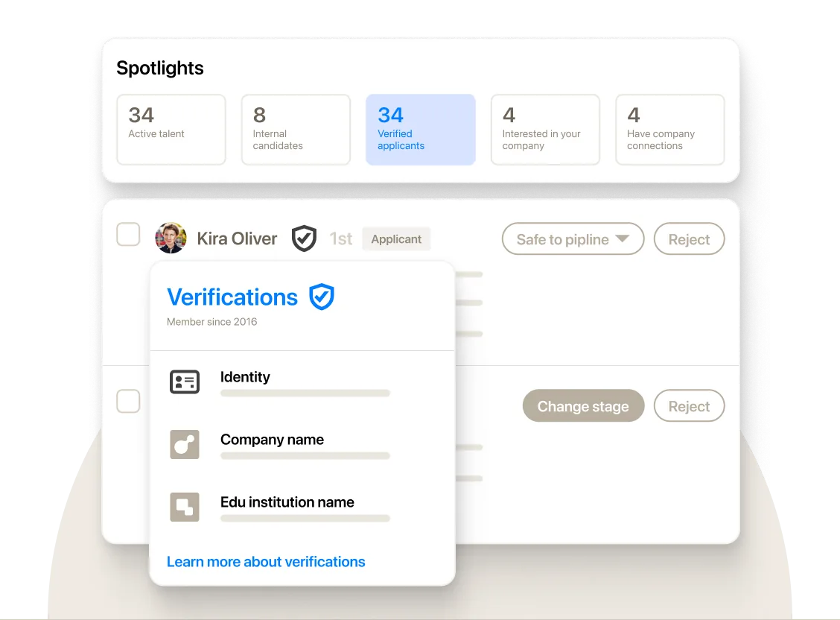The height and width of the screenshot is (620, 840).
Task: Select the Active talent spotlight
Action: click(171, 130)
